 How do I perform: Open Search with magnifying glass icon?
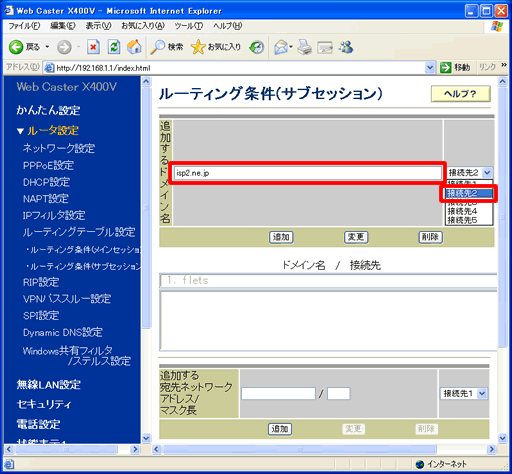(166, 47)
